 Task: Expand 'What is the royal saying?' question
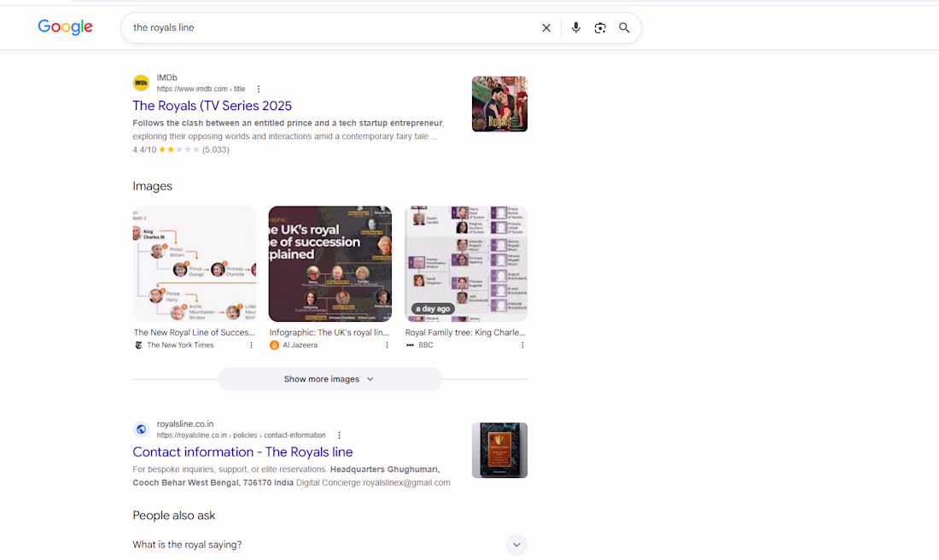[x=330, y=545]
